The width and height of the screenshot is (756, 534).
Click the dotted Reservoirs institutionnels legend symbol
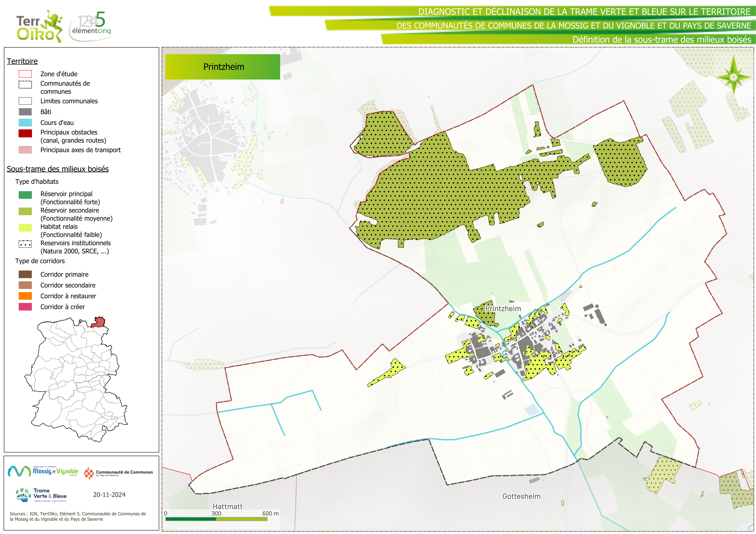click(x=25, y=244)
